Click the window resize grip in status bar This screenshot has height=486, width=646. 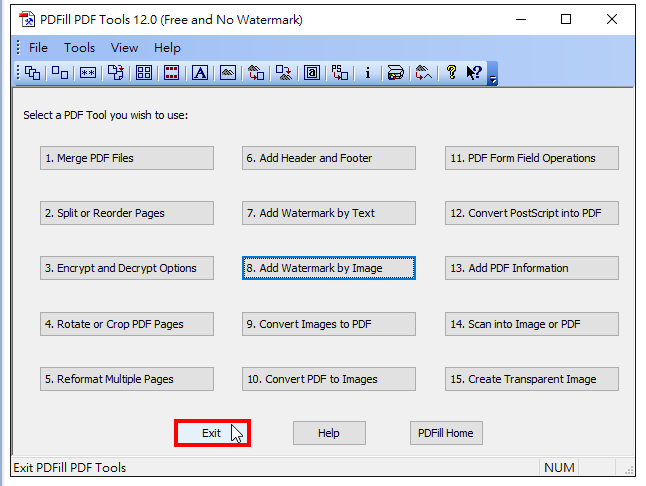[x=629, y=470]
